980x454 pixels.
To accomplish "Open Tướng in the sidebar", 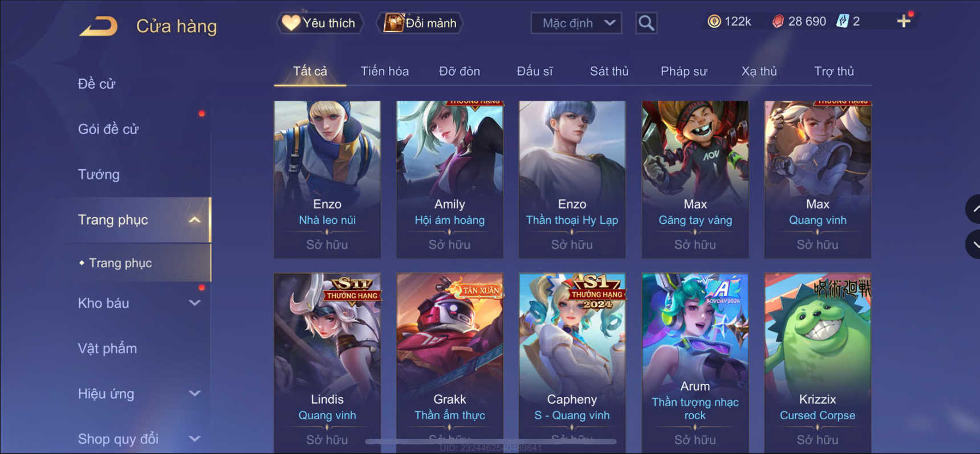I will 99,174.
